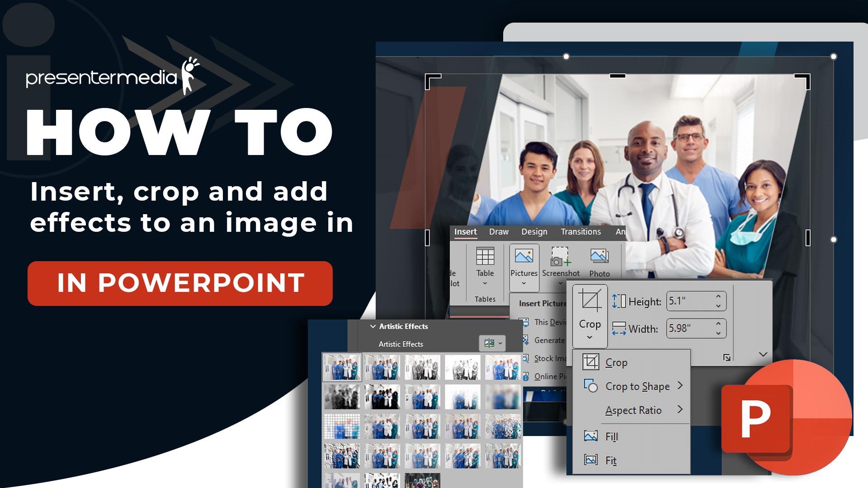Select first artistic effect thumbnail
The image size is (868, 488).
click(342, 367)
